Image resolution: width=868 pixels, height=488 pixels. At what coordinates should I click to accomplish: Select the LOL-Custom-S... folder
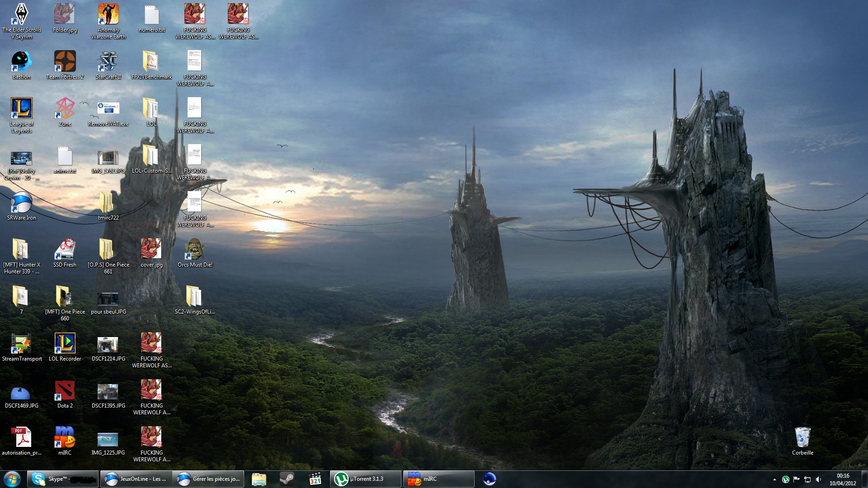(151, 159)
